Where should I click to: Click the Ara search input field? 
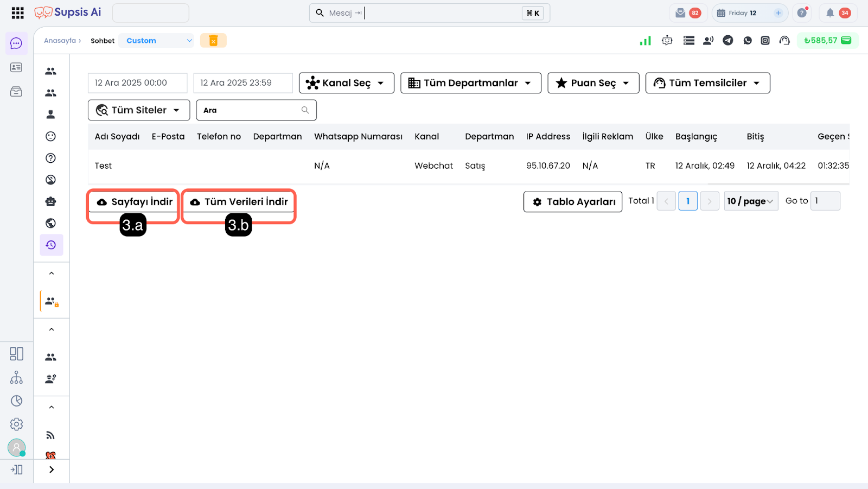tap(251, 110)
